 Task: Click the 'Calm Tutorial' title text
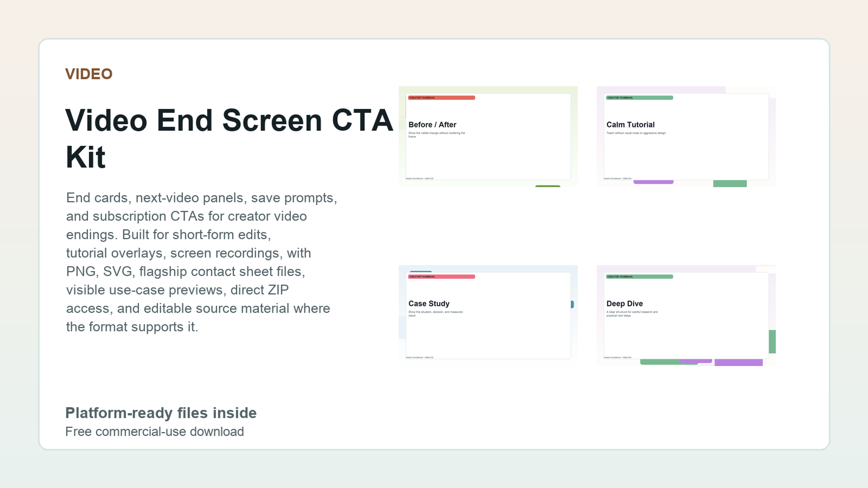(x=630, y=125)
